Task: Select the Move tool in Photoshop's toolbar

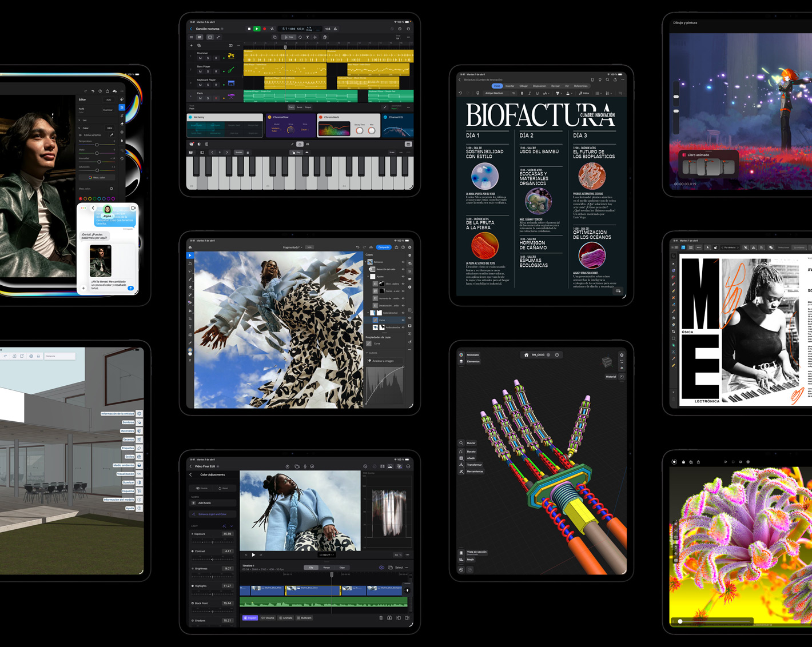Action: coord(190,255)
